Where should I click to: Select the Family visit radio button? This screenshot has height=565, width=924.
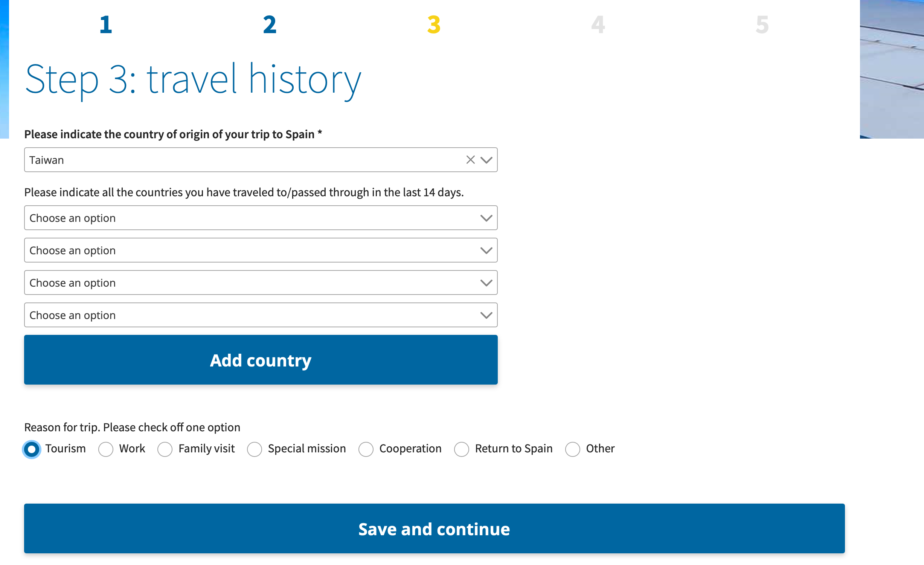pos(164,448)
